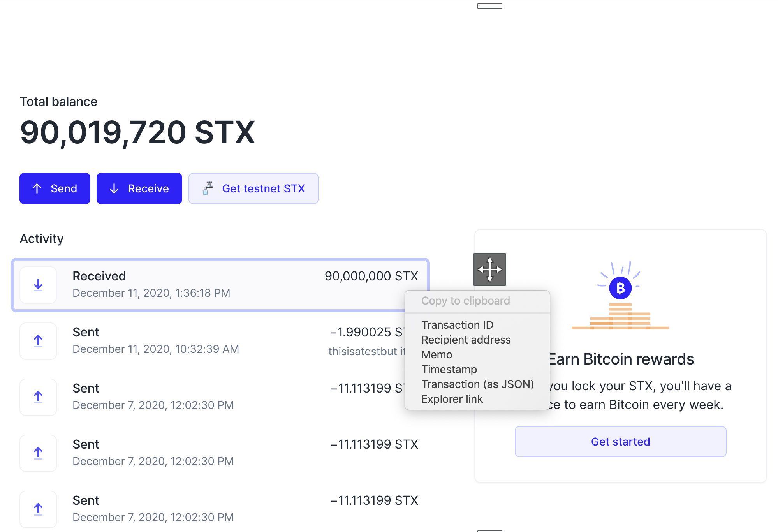The image size is (778, 532).
Task: Select the highlighted 90,000,000 STX received transaction
Action: tap(195, 285)
